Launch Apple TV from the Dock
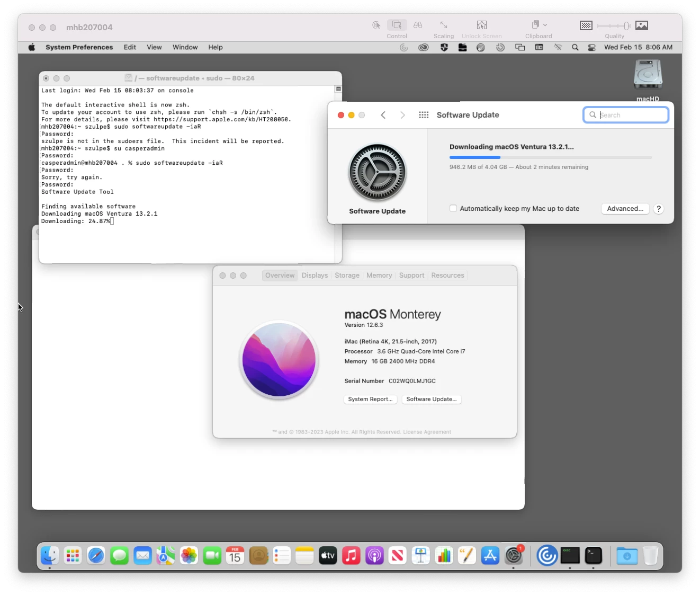The width and height of the screenshot is (700, 595). [328, 555]
